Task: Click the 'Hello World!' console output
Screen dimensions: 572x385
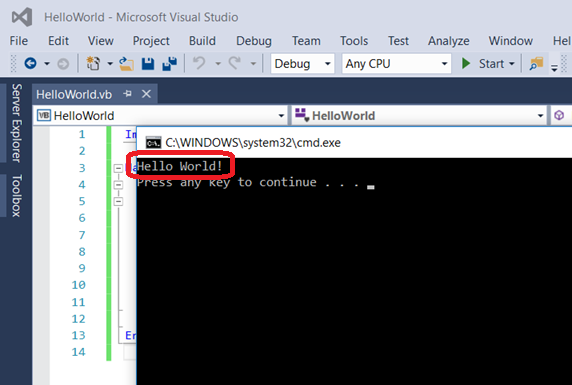Action: click(x=179, y=166)
